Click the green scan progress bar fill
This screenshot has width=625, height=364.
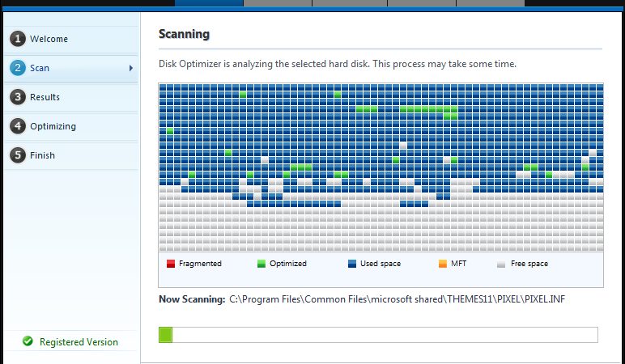(x=165, y=335)
